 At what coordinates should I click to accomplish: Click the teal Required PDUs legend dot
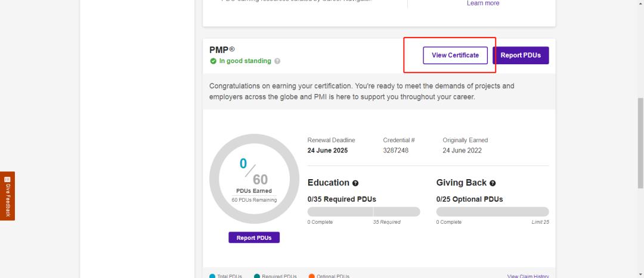click(x=257, y=276)
